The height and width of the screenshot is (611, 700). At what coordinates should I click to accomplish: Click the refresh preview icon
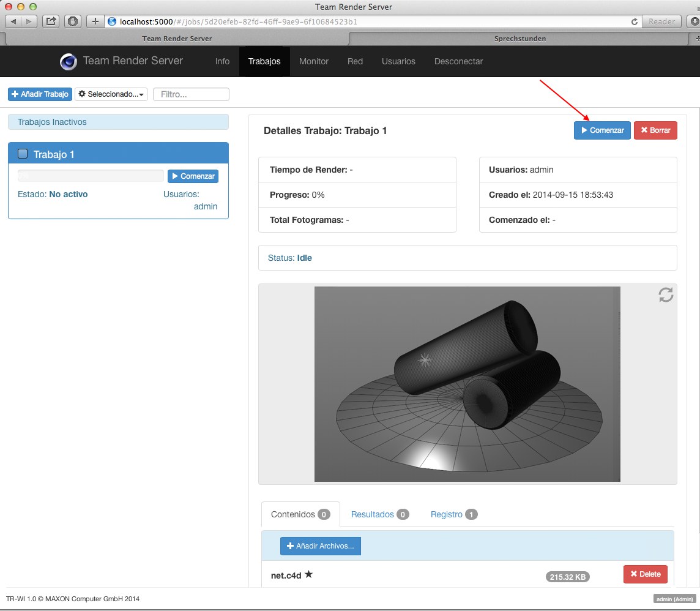pyautogui.click(x=666, y=294)
